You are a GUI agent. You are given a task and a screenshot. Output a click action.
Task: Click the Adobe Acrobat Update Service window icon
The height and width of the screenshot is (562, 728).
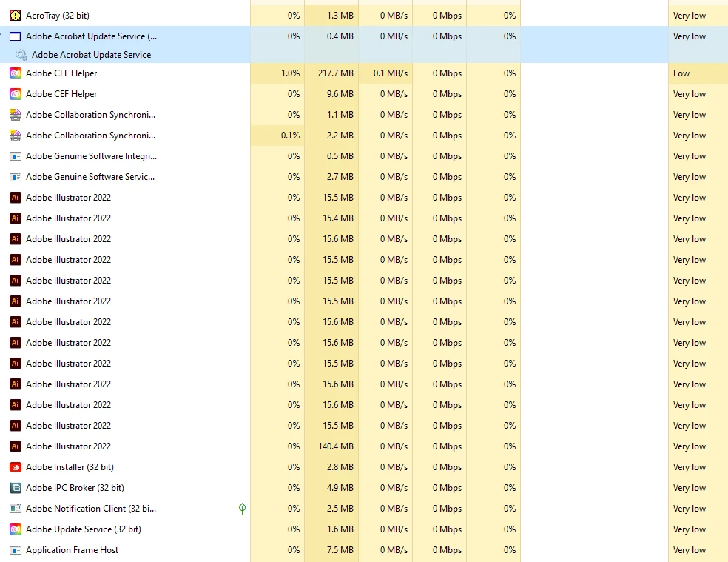16,36
